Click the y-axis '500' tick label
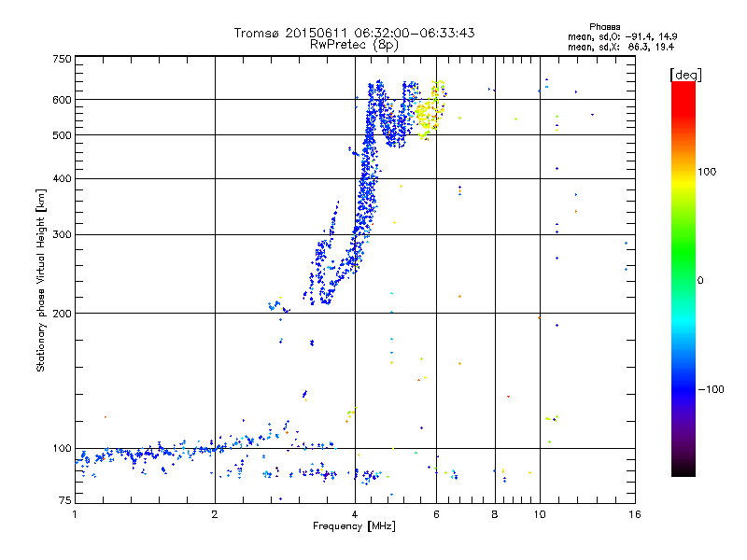Screen dimensions: 747x560 point(62,135)
